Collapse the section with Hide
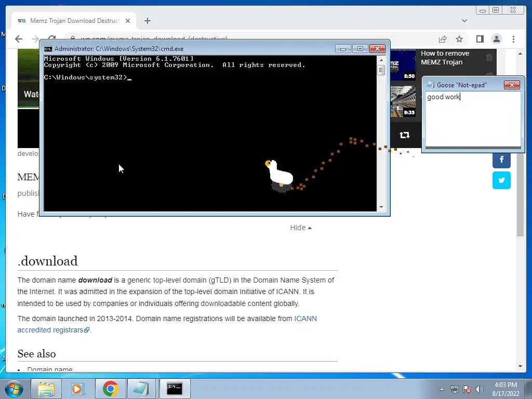 point(301,228)
